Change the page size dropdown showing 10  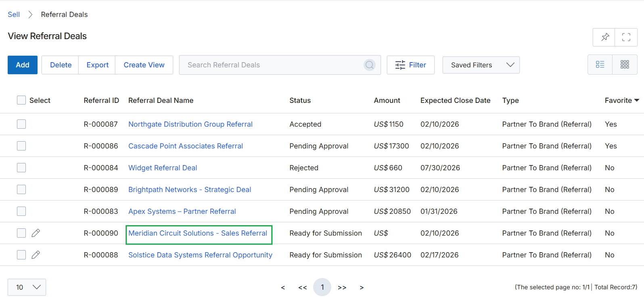pos(27,287)
